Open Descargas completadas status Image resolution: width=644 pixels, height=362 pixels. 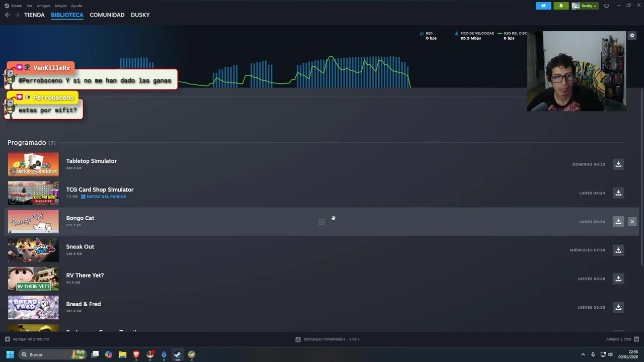(328, 339)
